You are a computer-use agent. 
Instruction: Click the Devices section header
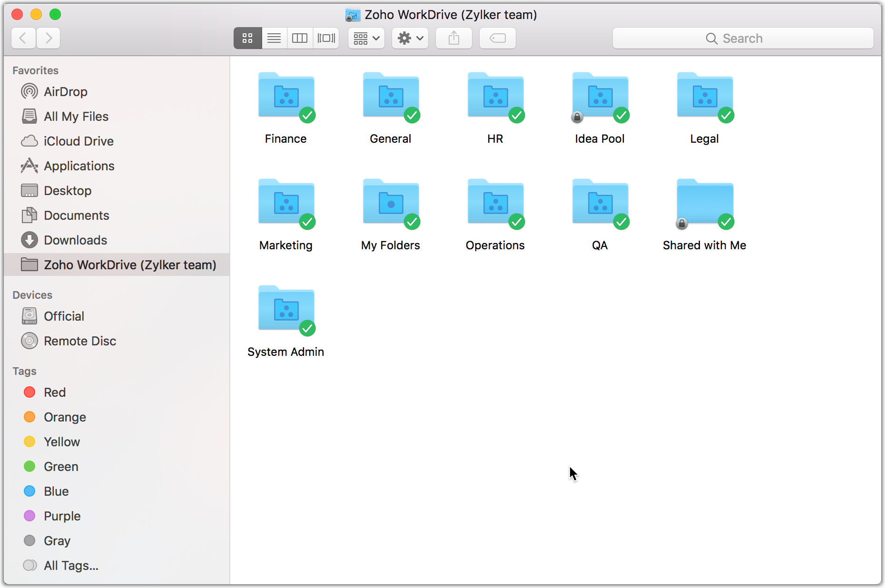(32, 295)
